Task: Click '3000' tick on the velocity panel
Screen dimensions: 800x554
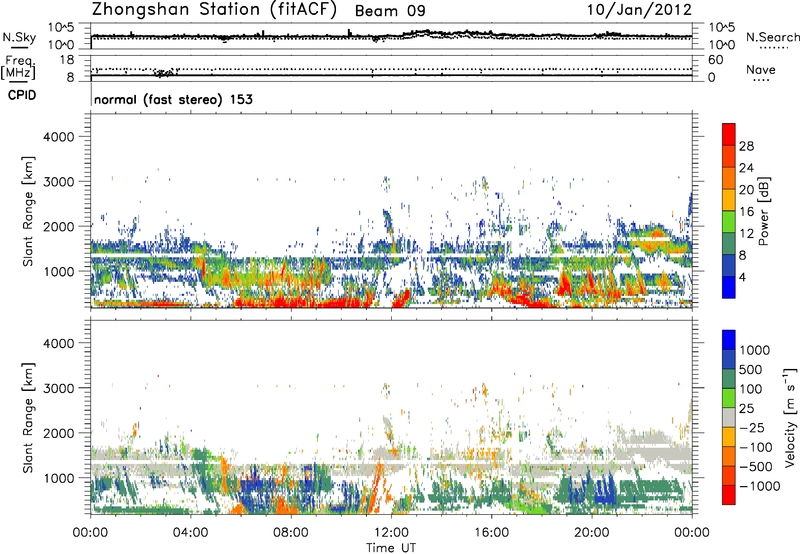Action: [x=58, y=388]
